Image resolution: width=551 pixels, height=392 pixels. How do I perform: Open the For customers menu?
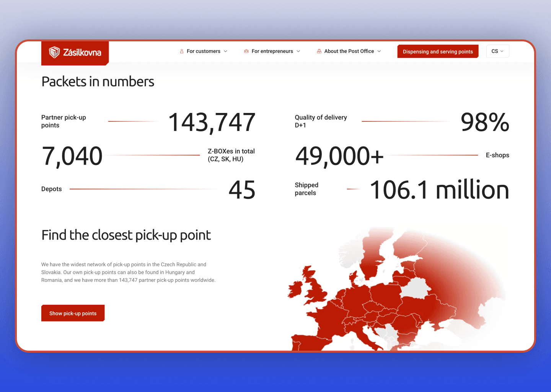[203, 51]
